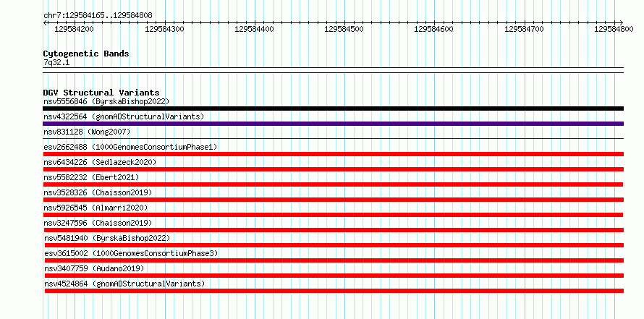Select the red bar under nsv3528326
644x319 pixels.
click(x=333, y=200)
